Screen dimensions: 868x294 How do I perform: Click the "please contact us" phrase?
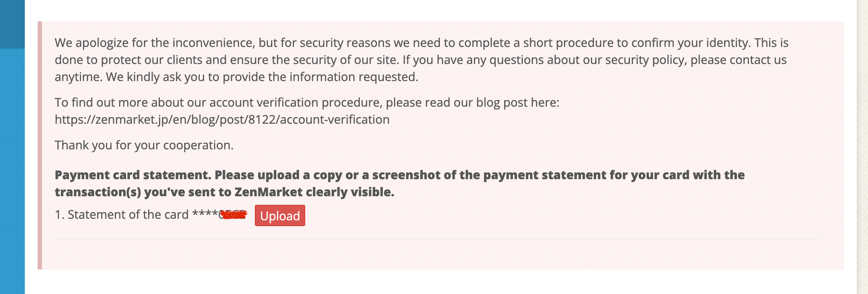pos(738,60)
